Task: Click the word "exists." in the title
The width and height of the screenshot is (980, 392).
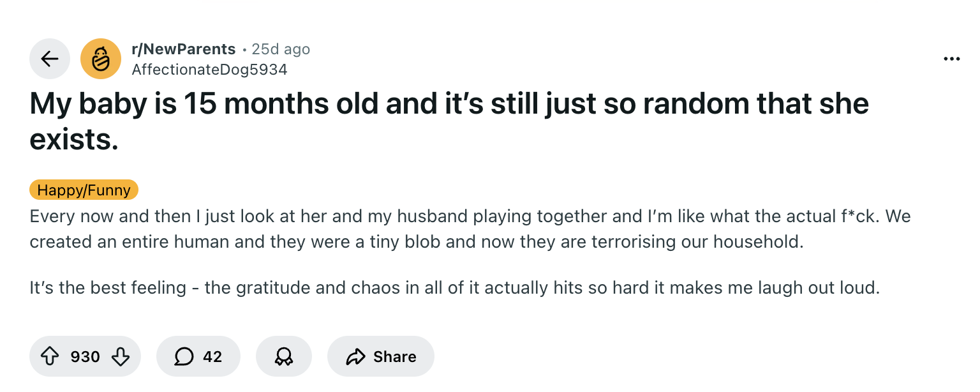Action: click(74, 139)
